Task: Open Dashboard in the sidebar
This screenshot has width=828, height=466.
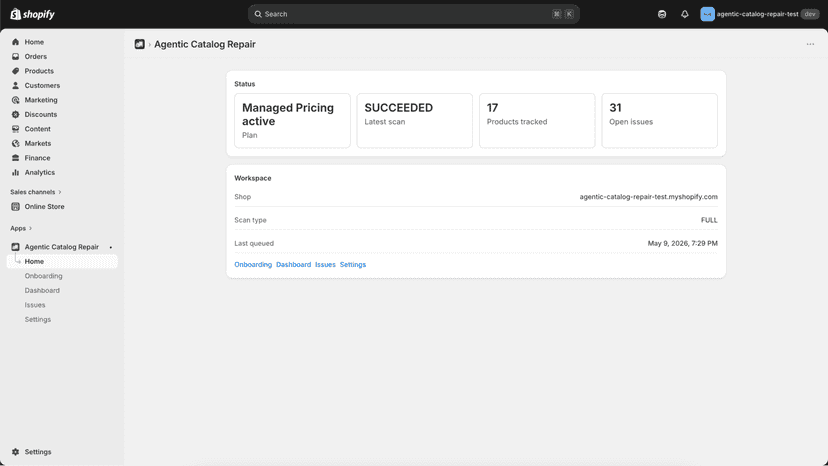Action: pyautogui.click(x=42, y=291)
